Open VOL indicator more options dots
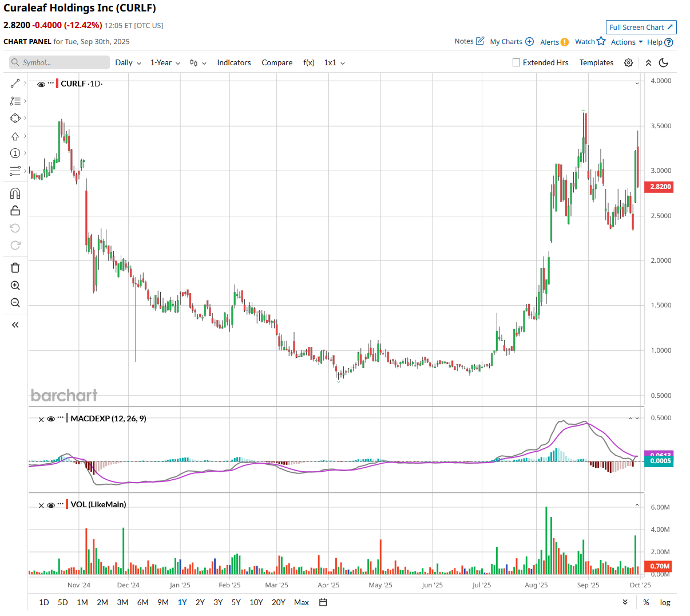This screenshot has height=616, width=690. click(x=61, y=504)
